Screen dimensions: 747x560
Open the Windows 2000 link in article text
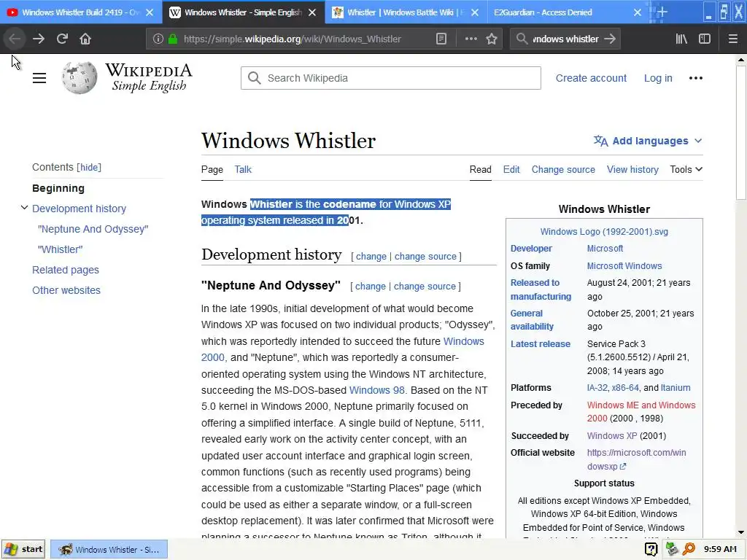463,341
